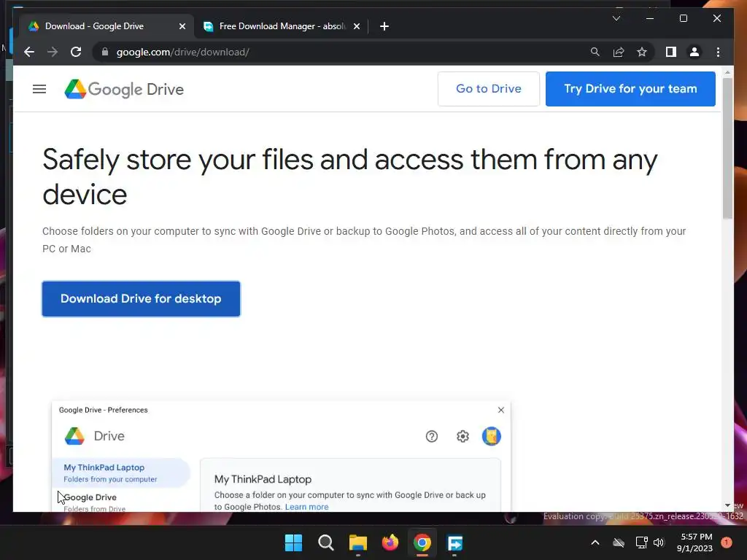Go forward to the next page
Image resolution: width=747 pixels, height=560 pixels.
pyautogui.click(x=53, y=52)
